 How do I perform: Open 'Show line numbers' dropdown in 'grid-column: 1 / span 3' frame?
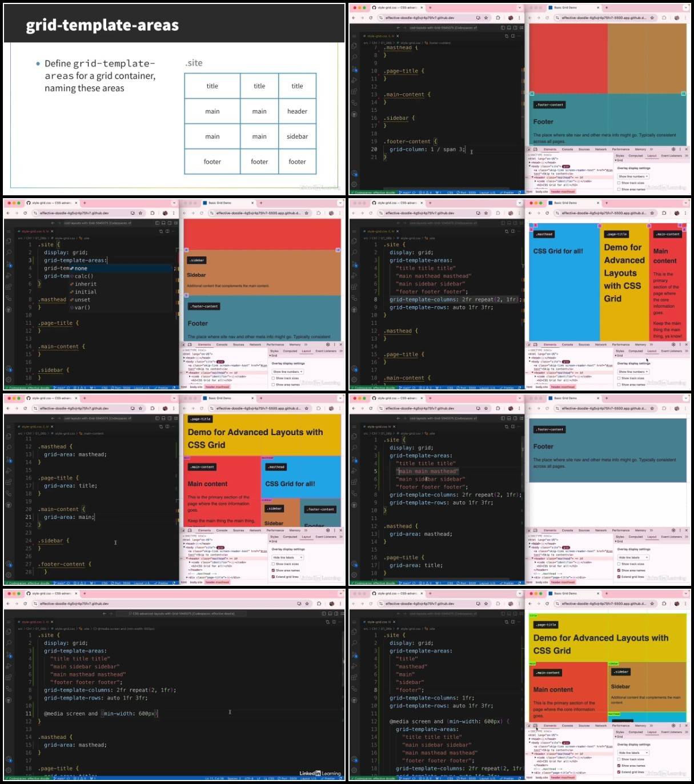click(x=633, y=176)
